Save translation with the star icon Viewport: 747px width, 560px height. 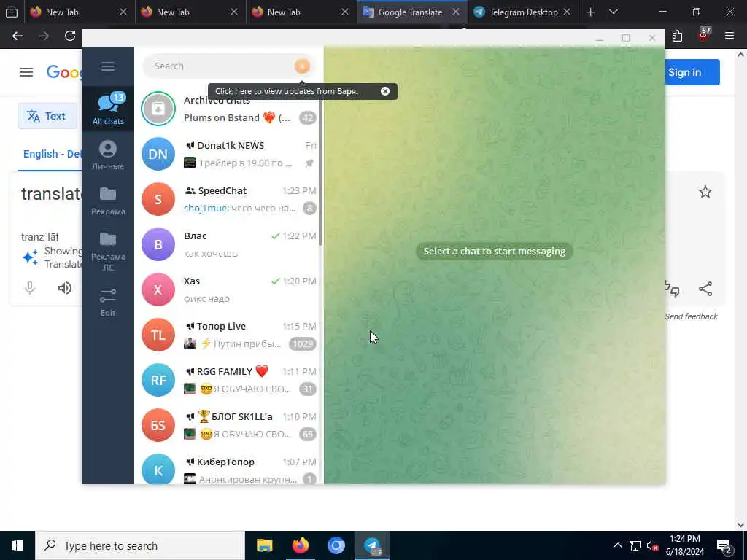coord(705,192)
